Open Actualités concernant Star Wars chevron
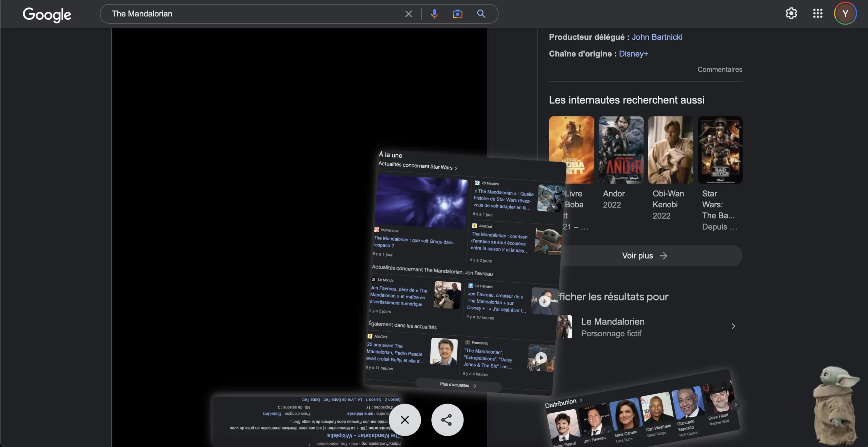Viewport: 868px width, 447px height. pos(456,168)
